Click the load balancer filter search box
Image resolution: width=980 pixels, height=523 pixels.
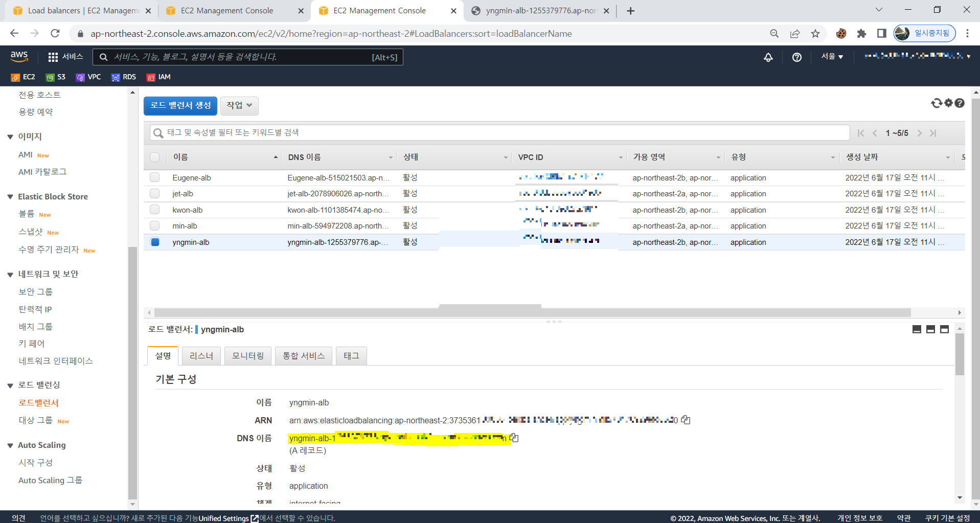click(x=499, y=132)
